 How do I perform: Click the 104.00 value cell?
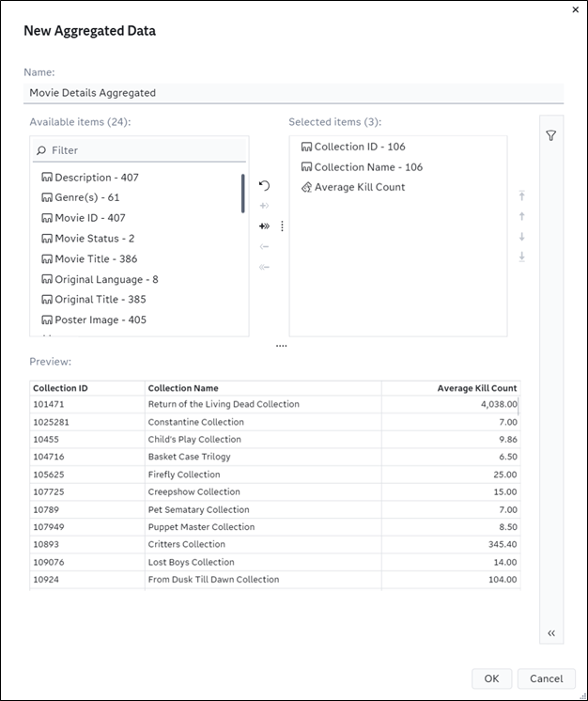tap(451, 580)
